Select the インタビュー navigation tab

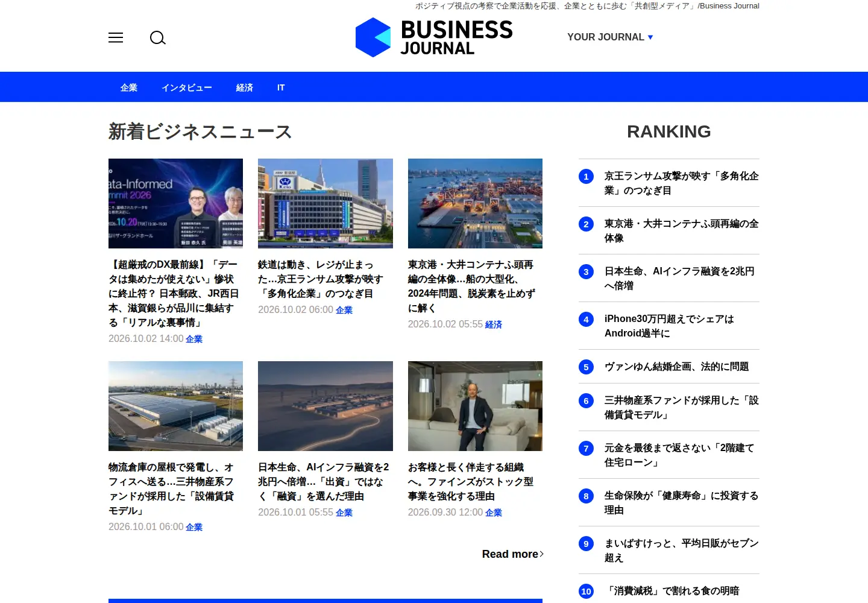point(187,87)
